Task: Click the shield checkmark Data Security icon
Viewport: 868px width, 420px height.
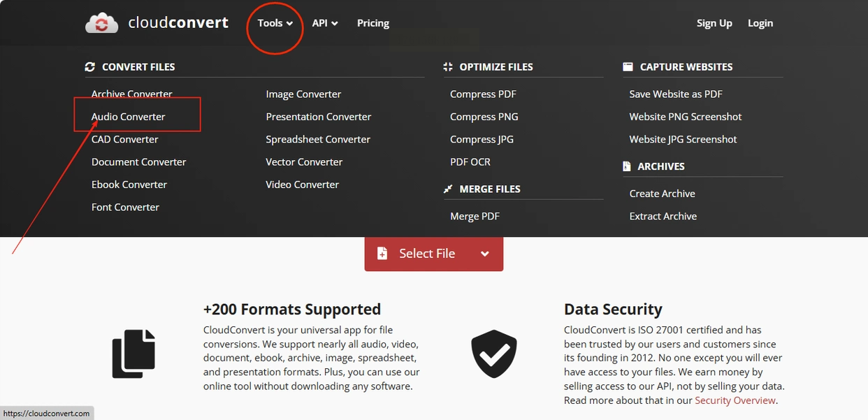Action: click(x=494, y=354)
